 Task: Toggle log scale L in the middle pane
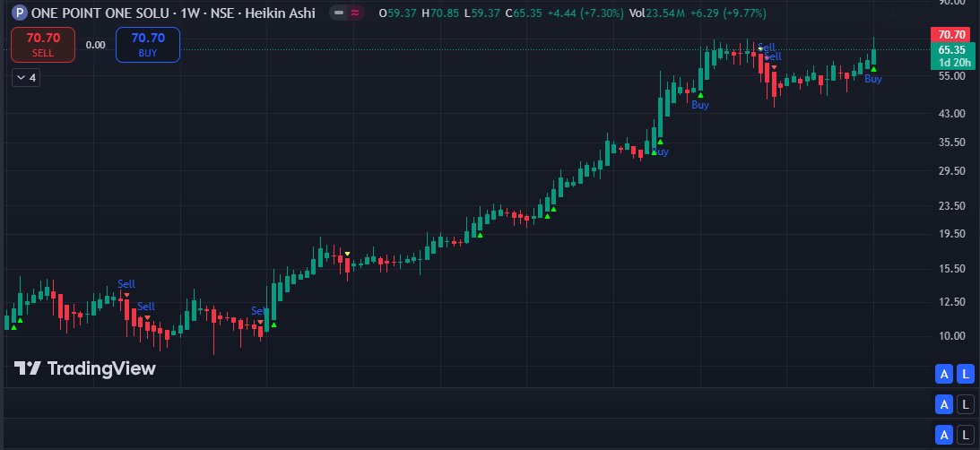pyautogui.click(x=966, y=404)
